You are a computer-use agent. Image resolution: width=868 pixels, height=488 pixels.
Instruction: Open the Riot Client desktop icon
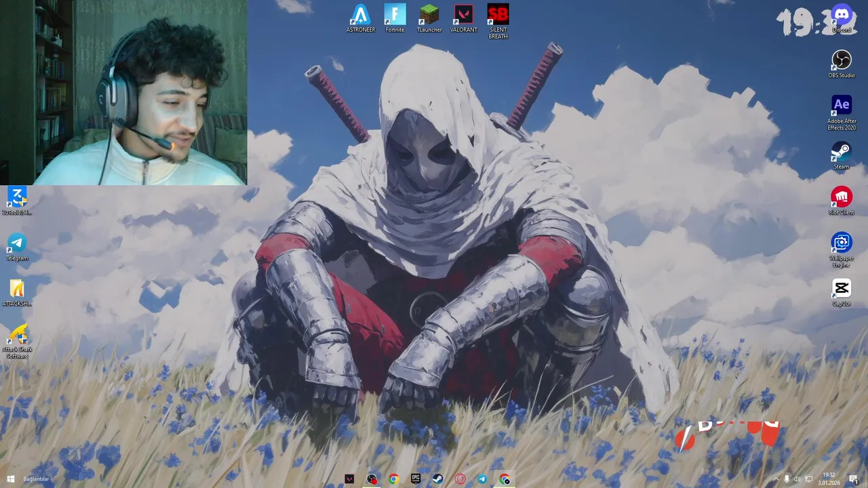842,201
